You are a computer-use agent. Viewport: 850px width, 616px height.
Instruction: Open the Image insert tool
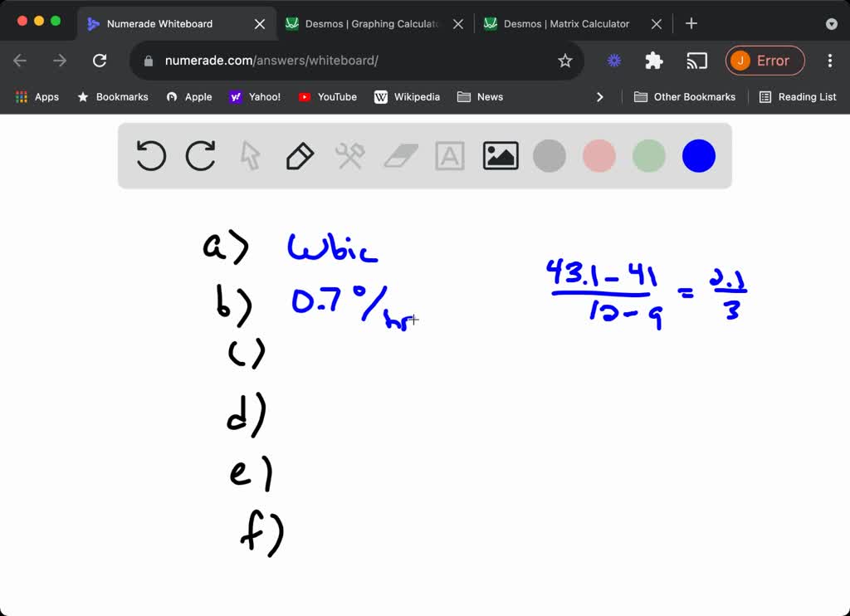pos(500,155)
